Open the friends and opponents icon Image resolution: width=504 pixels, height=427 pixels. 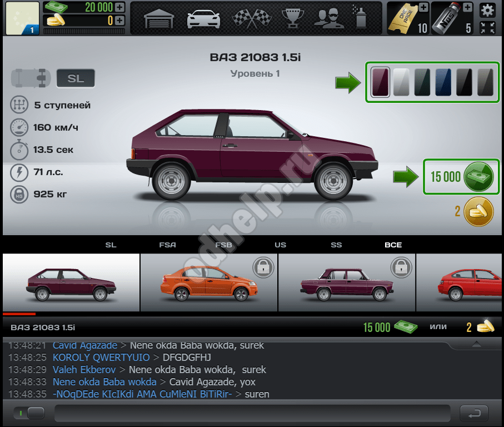point(328,18)
